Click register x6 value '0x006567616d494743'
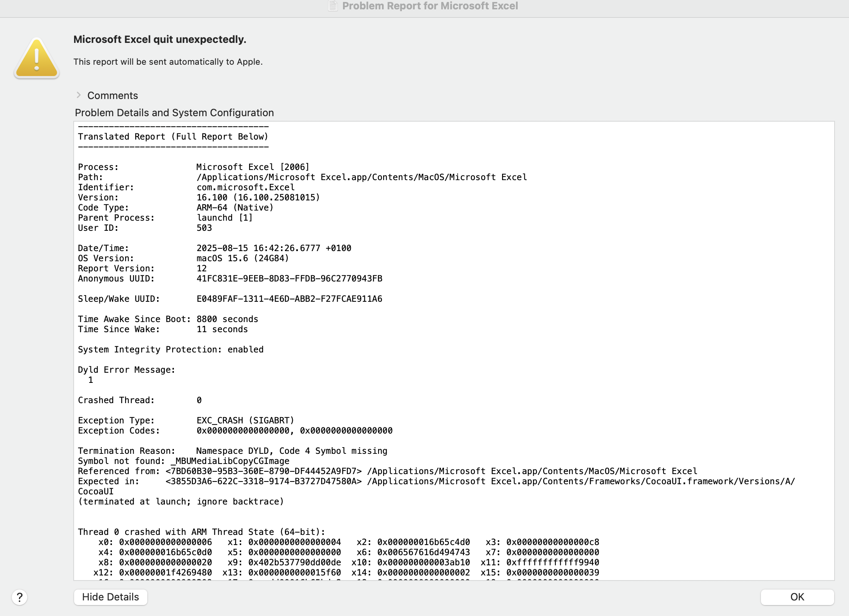The height and width of the screenshot is (616, 849). [424, 552]
